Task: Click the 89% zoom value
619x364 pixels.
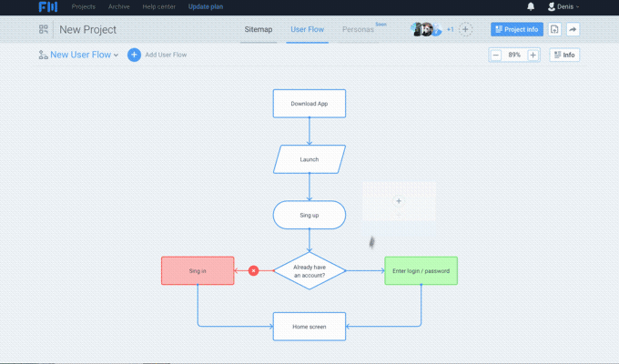Action: pyautogui.click(x=514, y=55)
